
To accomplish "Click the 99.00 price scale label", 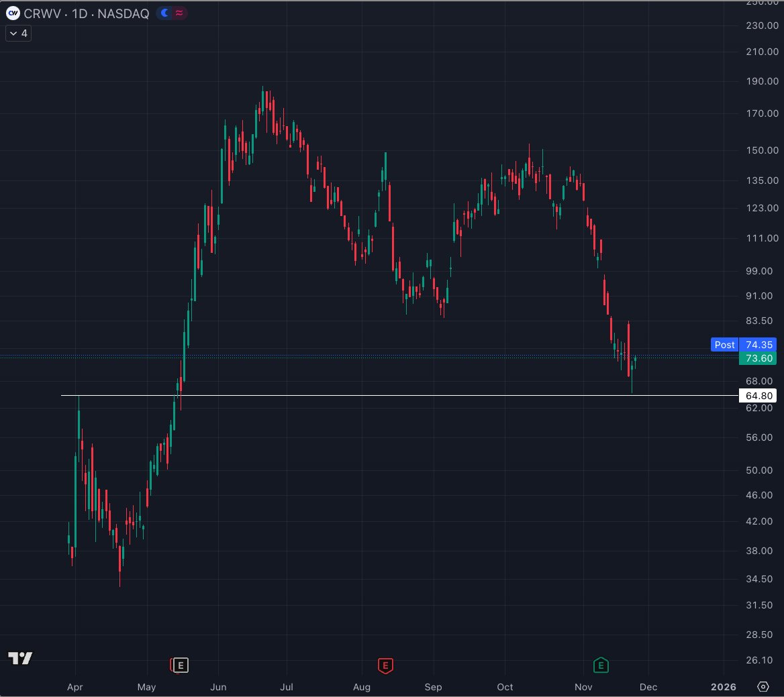I will 759,271.
